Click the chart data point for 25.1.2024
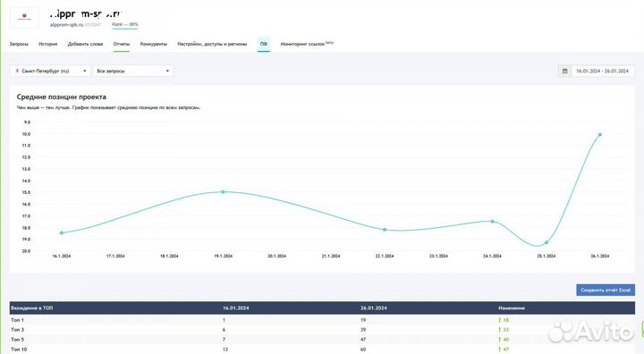 tap(547, 243)
